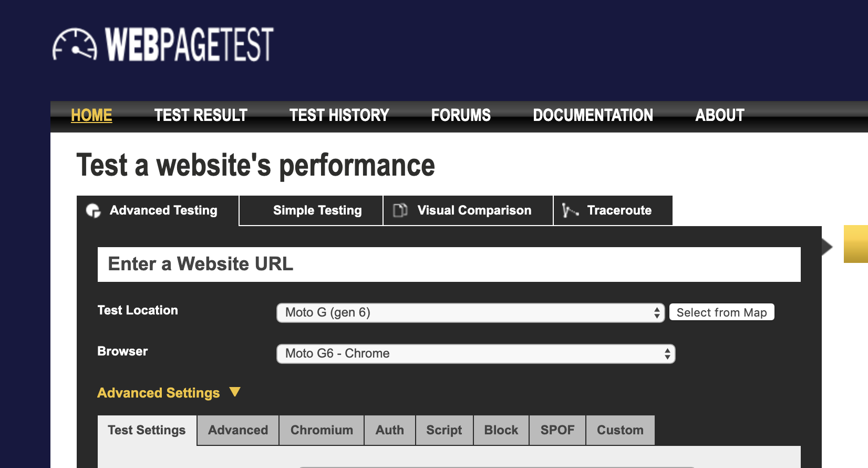Focus the Enter a Website URL field
This screenshot has height=468, width=868.
click(449, 264)
